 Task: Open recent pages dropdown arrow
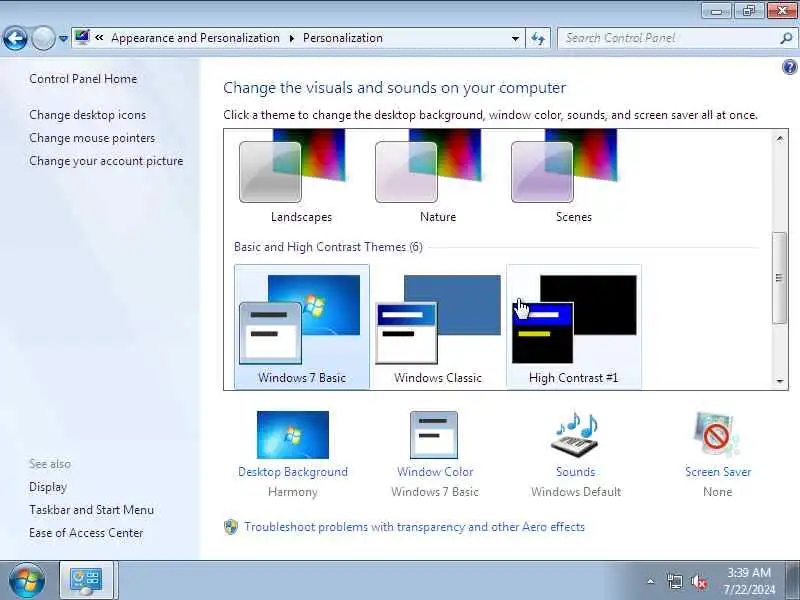pyautogui.click(x=63, y=39)
